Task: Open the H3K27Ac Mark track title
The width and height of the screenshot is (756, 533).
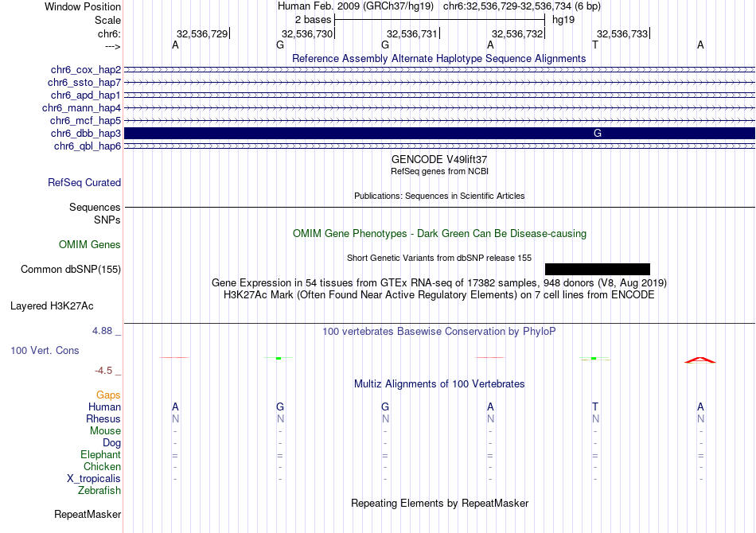Action: pos(439,295)
